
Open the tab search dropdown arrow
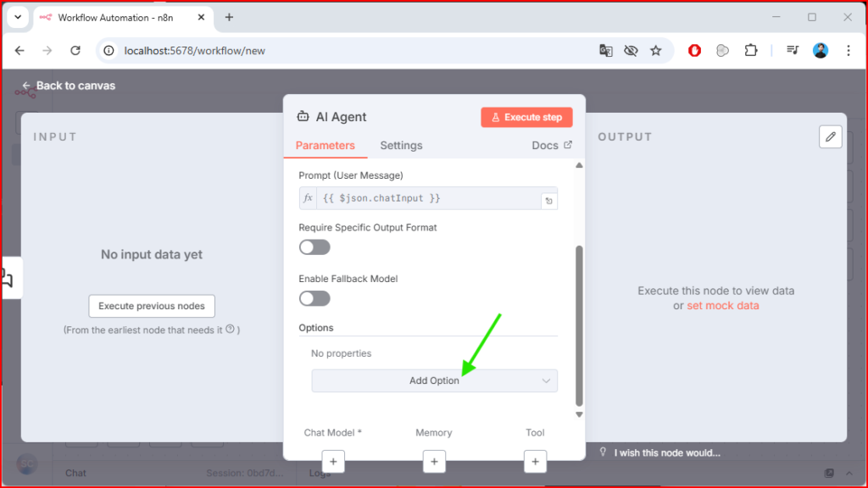click(17, 17)
